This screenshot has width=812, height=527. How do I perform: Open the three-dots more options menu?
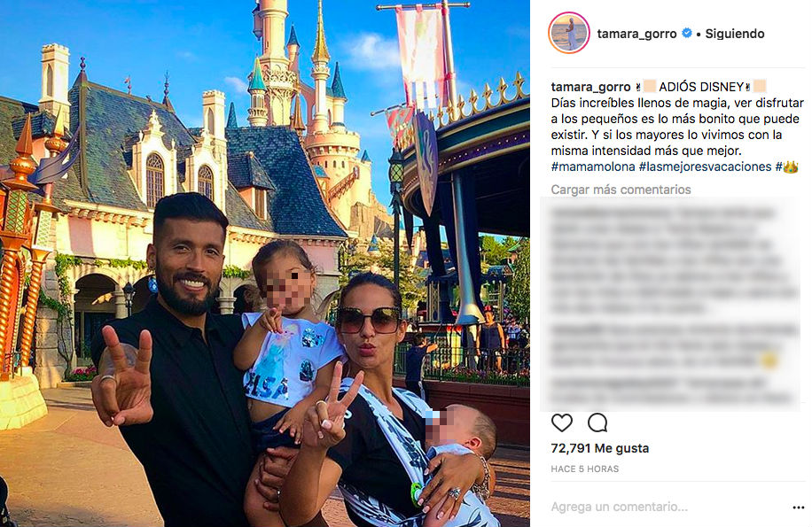798,508
